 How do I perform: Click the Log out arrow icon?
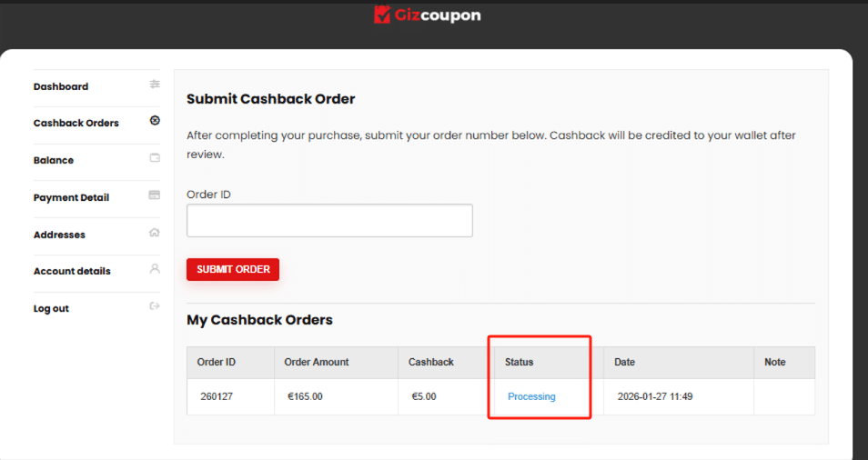[155, 306]
